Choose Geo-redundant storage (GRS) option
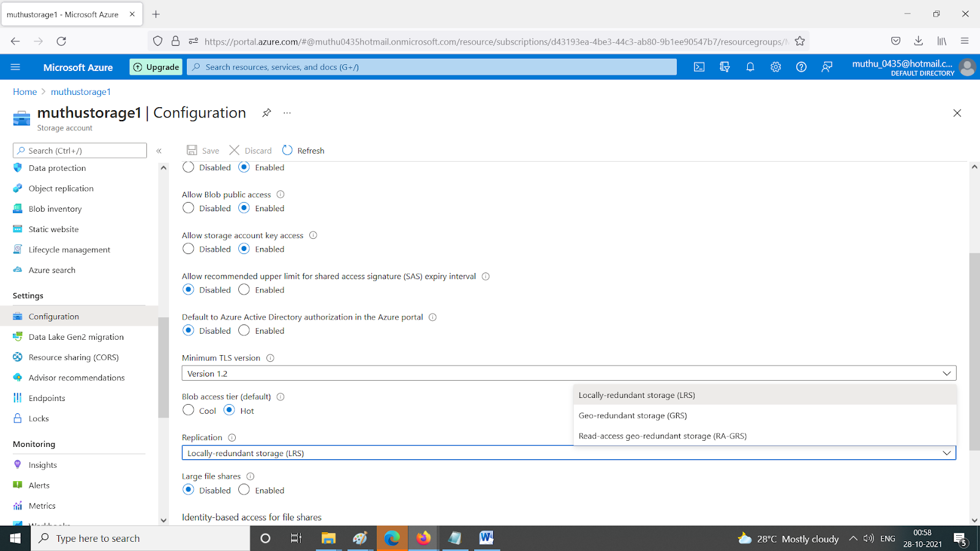980x551 pixels. pos(765,415)
